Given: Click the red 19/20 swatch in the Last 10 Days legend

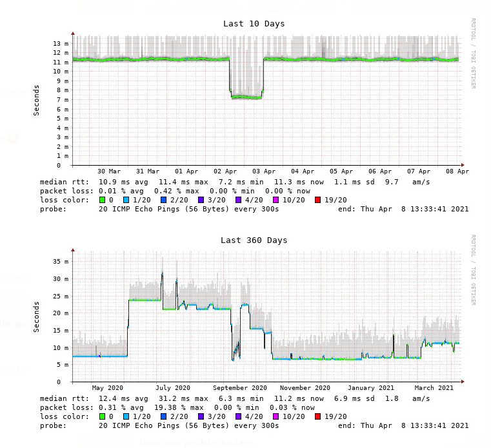Looking at the screenshot, I should [x=318, y=200].
